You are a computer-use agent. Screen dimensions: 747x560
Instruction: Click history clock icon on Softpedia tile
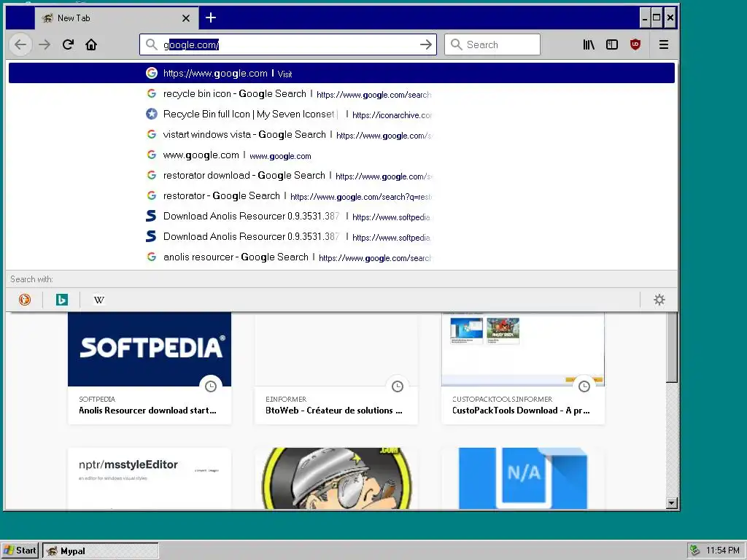(211, 386)
